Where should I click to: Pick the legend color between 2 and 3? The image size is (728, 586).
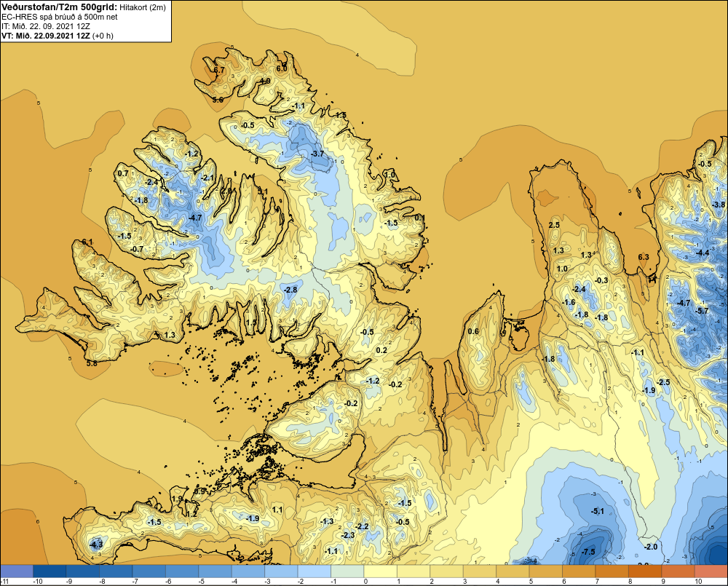[x=447, y=571]
